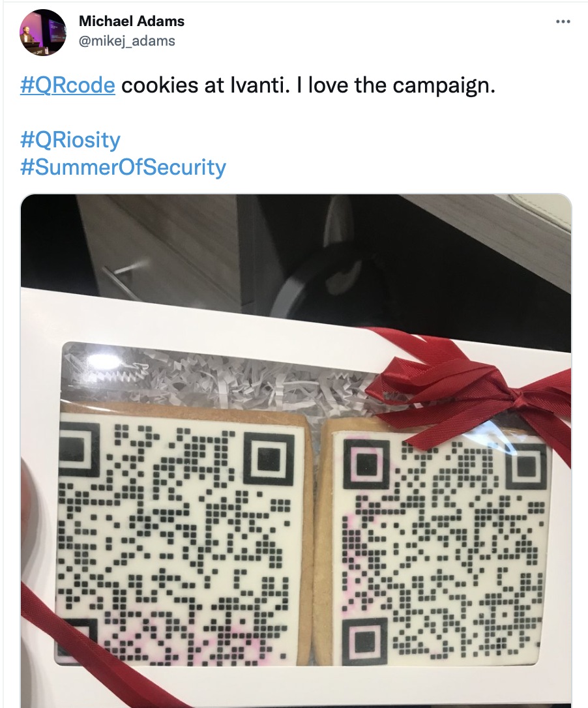The width and height of the screenshot is (588, 708).
Task: Follow the #QRiosity hashtag
Action: 70,139
